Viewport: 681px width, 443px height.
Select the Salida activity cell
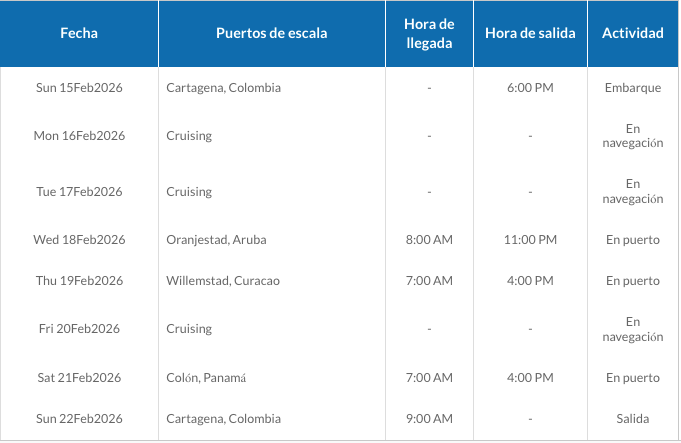pos(633,419)
